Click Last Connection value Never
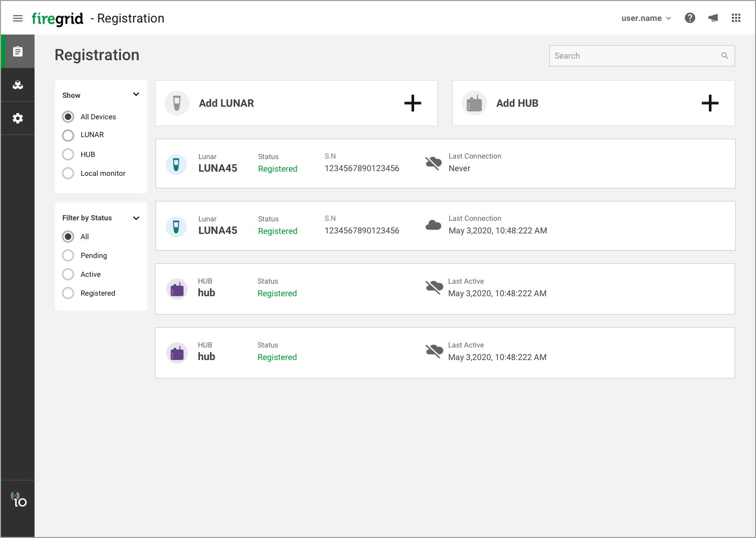Image resolution: width=756 pixels, height=538 pixels. [460, 169]
